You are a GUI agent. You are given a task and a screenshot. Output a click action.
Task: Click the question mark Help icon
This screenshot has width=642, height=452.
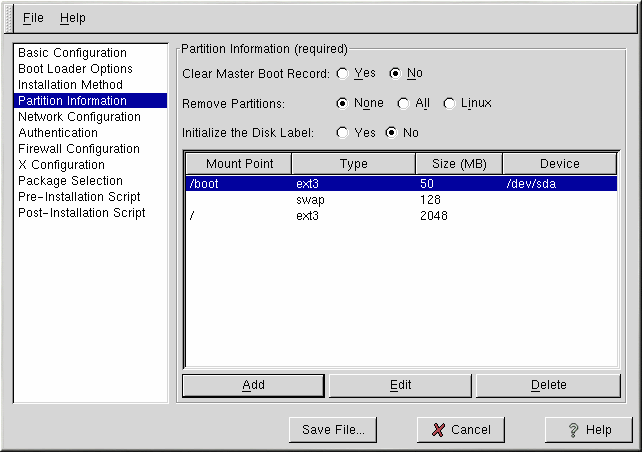[571, 430]
